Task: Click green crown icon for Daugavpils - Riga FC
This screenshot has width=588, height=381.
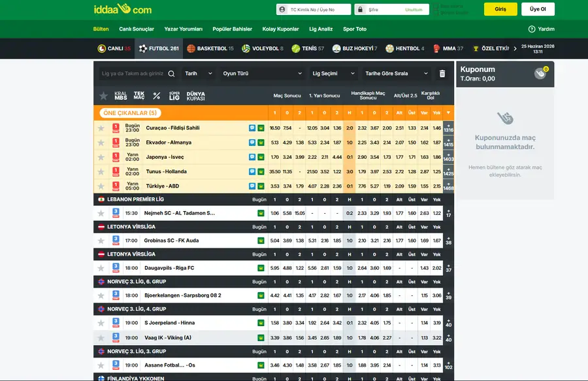Action: (x=261, y=268)
